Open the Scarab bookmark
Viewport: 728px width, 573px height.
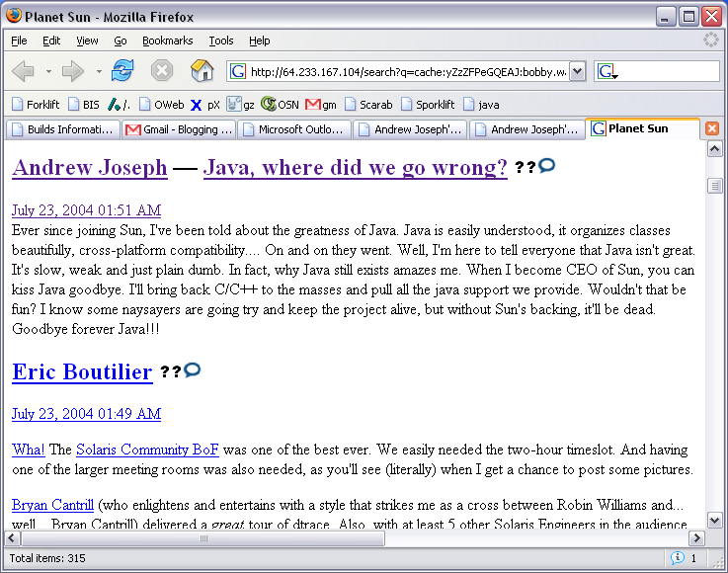368,105
